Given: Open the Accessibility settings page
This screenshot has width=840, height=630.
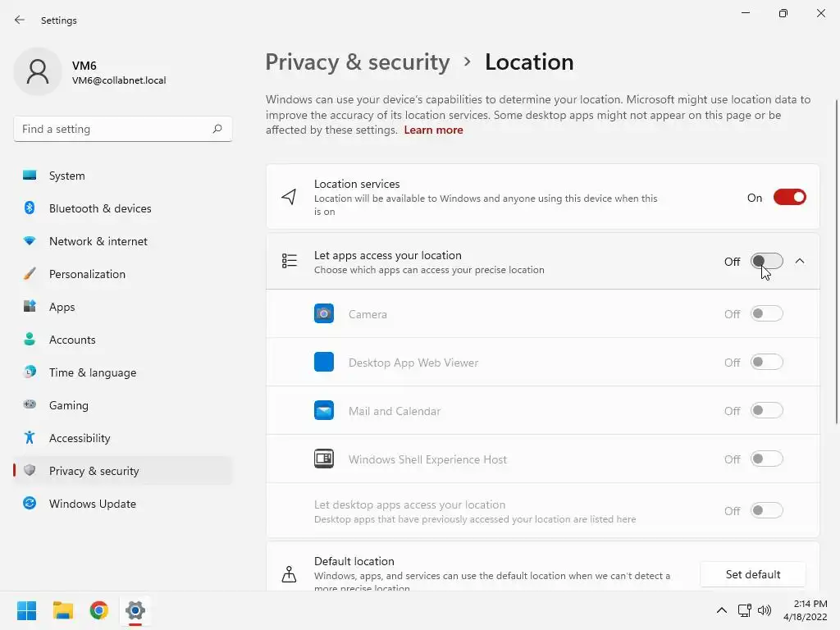Looking at the screenshot, I should click(80, 438).
